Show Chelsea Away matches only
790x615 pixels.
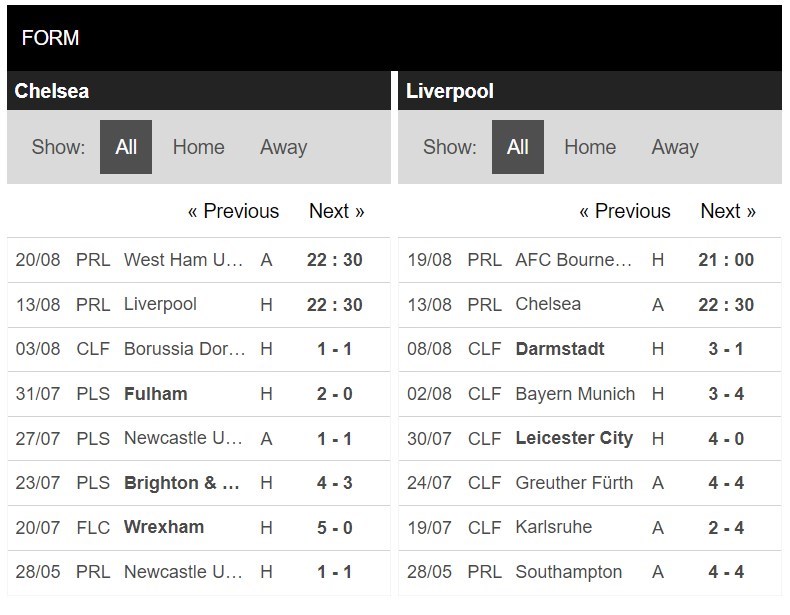click(x=283, y=147)
